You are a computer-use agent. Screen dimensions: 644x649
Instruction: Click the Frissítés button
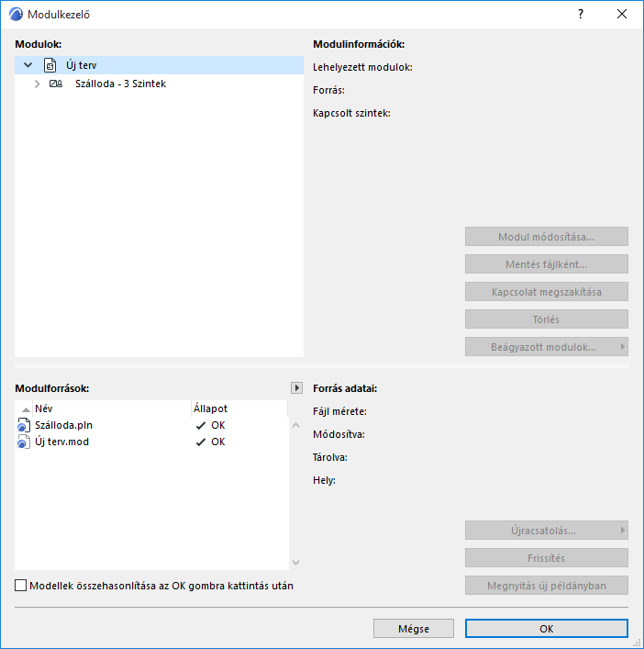(547, 558)
